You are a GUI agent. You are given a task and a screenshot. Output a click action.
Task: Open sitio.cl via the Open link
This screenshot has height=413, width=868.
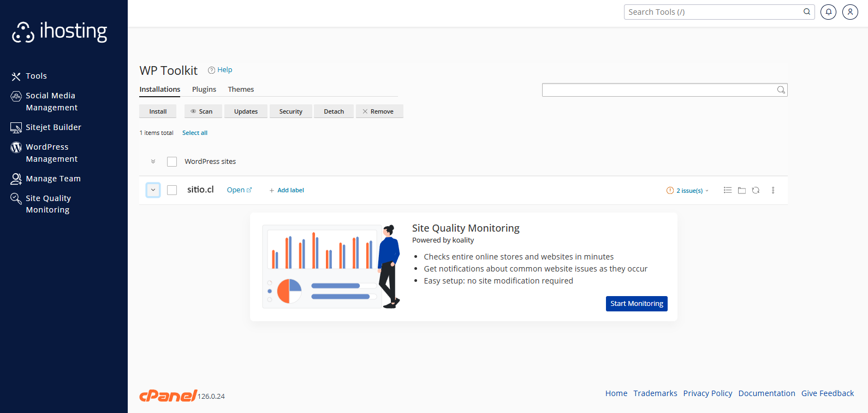(239, 190)
